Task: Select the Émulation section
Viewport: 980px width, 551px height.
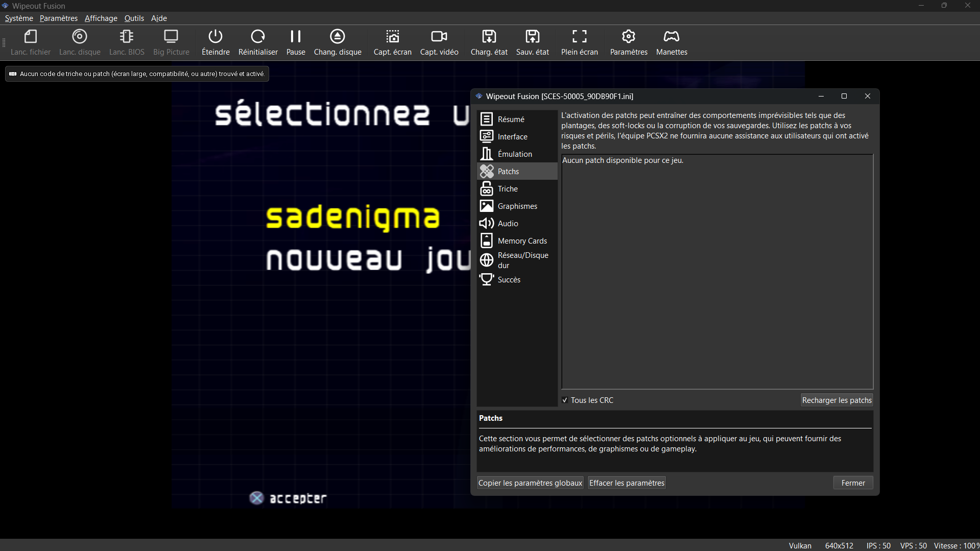Action: tap(517, 154)
